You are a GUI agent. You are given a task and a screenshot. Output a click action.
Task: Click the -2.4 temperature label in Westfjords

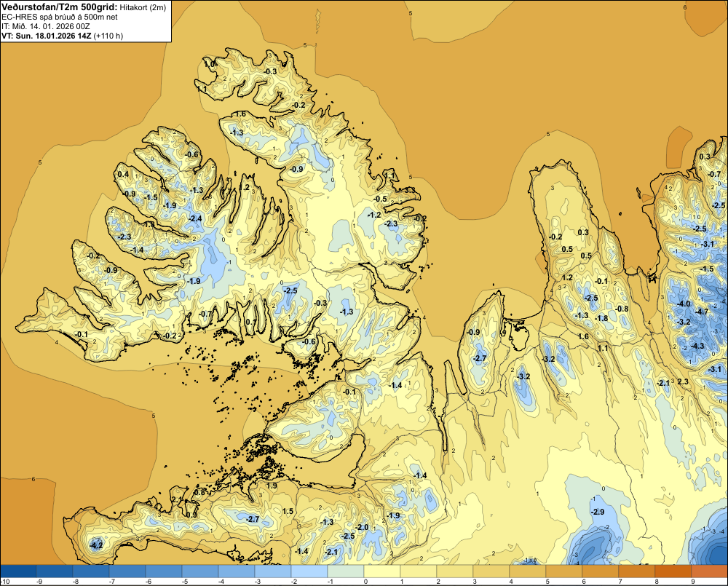coord(195,218)
